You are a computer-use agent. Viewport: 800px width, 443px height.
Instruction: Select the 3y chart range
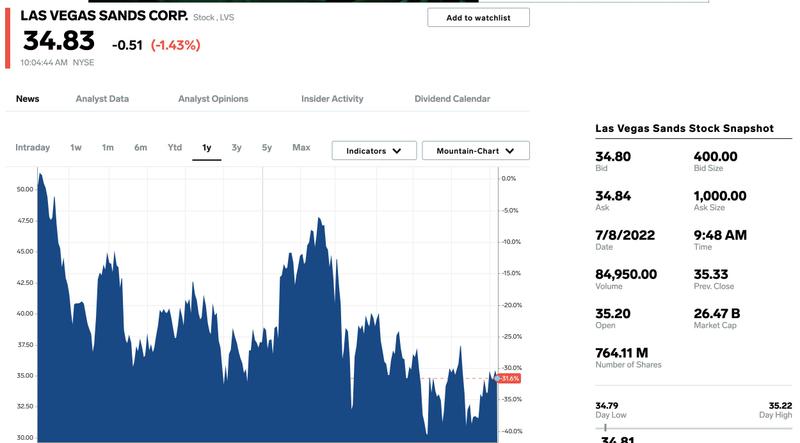tap(236, 147)
